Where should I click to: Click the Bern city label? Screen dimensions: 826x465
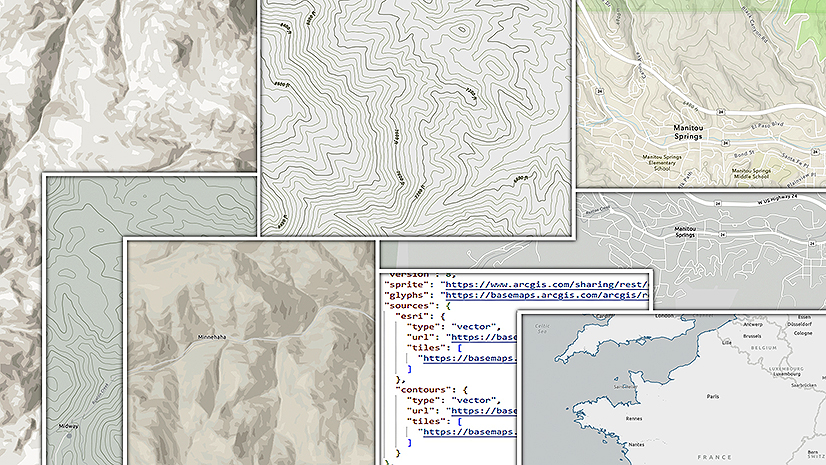coord(813,452)
